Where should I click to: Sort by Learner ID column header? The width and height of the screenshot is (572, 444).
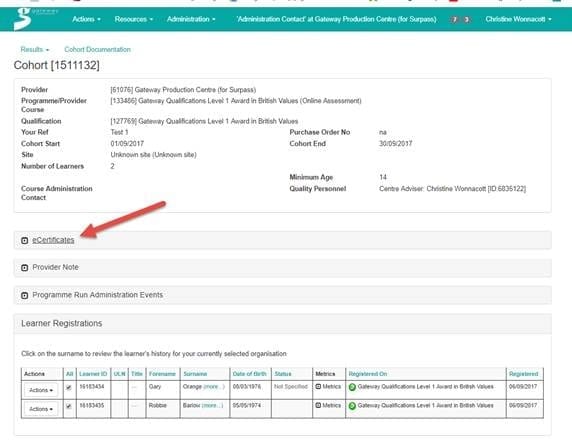(93, 374)
